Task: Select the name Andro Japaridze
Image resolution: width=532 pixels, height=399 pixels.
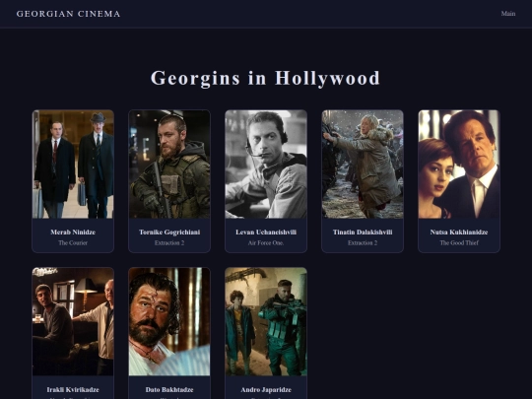Action: coord(266,389)
